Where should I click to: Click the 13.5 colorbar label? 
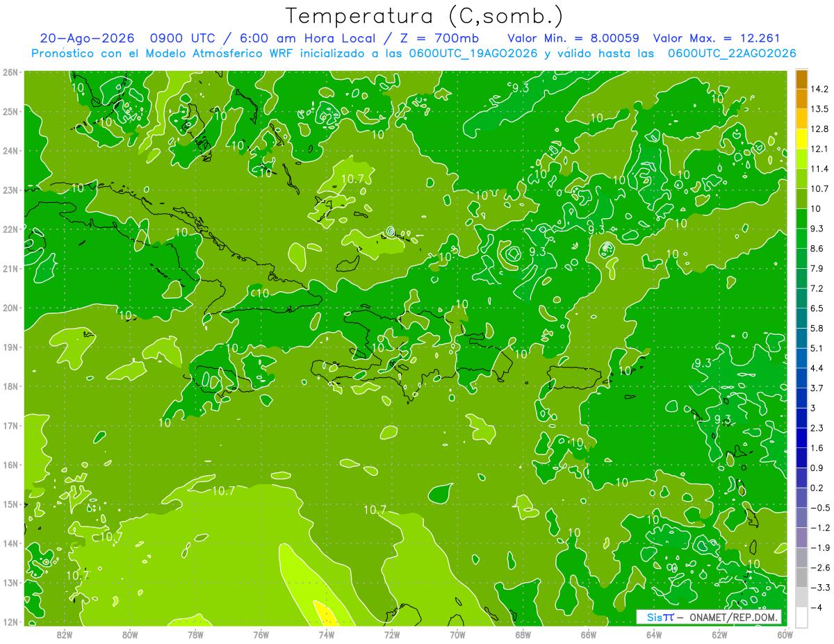coord(821,108)
